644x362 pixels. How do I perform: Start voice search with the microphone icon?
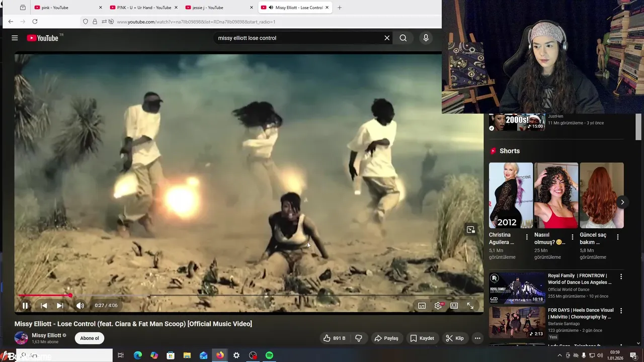426,38
